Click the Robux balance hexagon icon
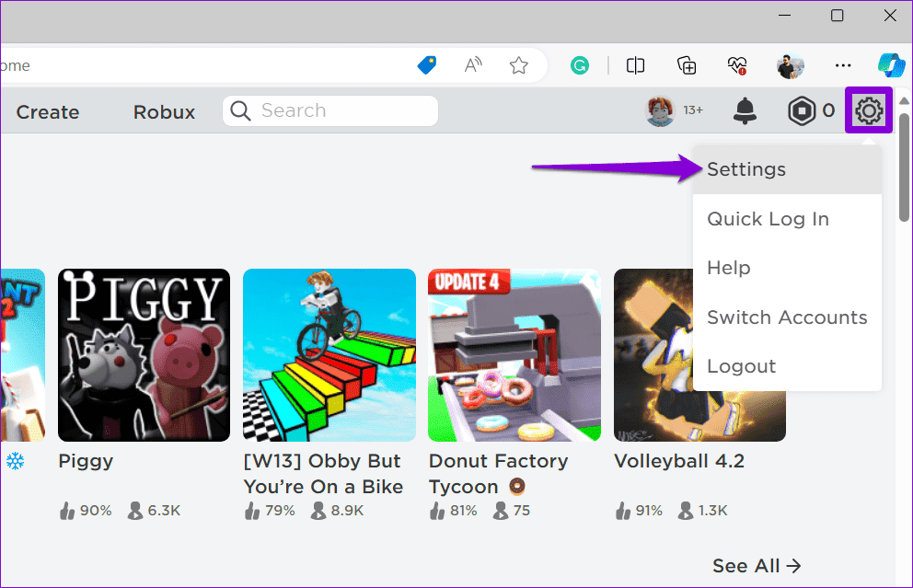913x588 pixels. click(802, 110)
